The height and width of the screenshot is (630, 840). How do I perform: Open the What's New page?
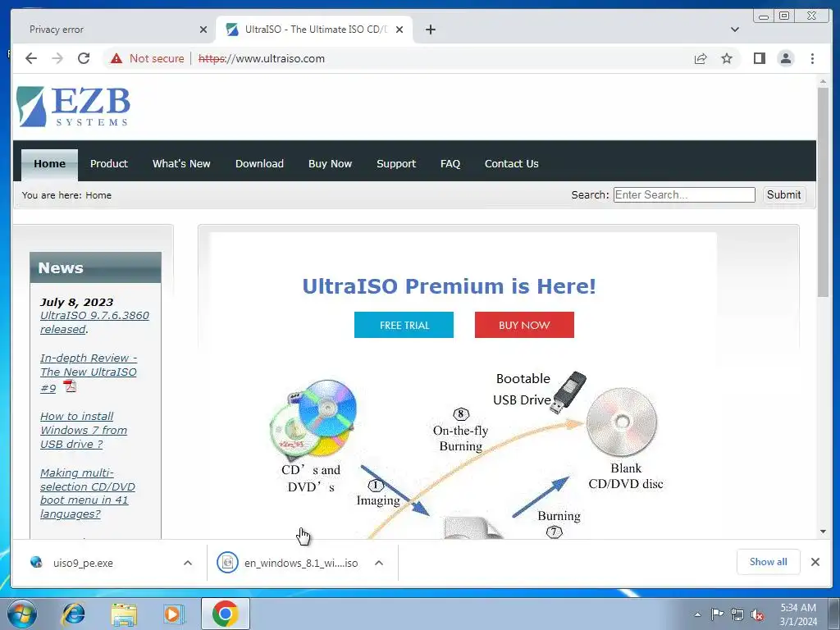point(181,164)
